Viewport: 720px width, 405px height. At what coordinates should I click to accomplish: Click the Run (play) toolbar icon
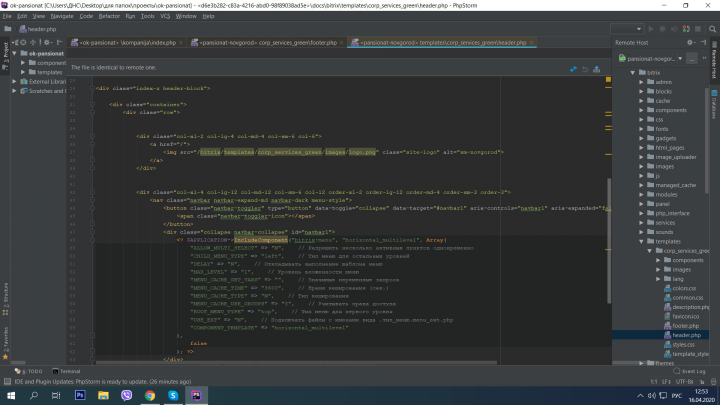651,29
